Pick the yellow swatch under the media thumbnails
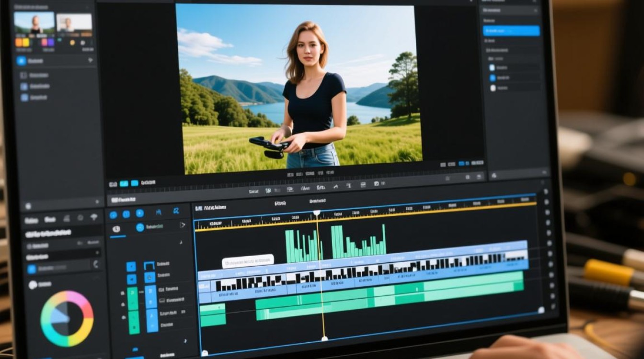644x359 pixels. [26, 42]
